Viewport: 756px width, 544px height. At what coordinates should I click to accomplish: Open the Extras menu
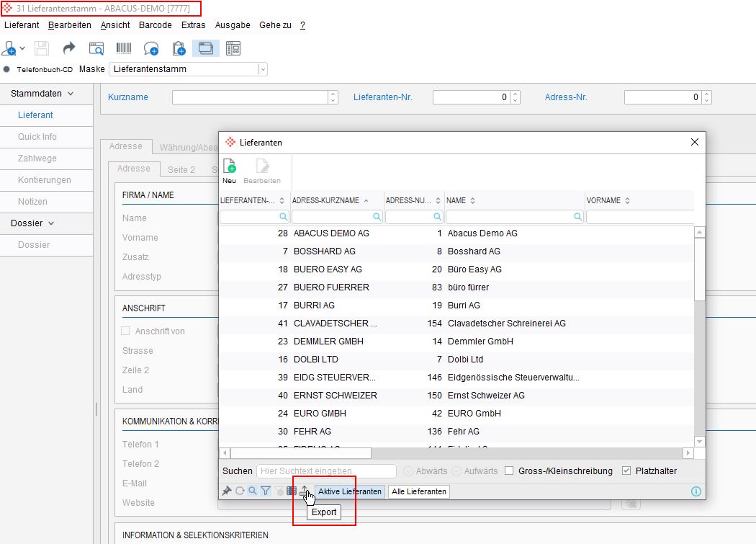[x=194, y=25]
